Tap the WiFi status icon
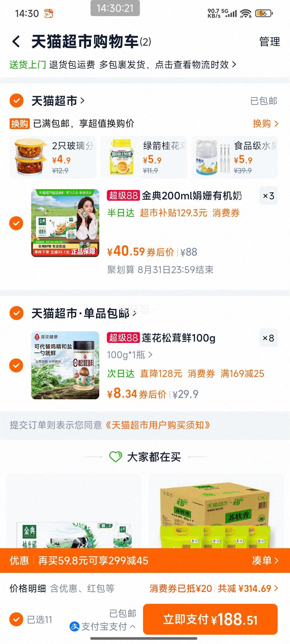Image resolution: width=290 pixels, height=644 pixels. click(245, 13)
